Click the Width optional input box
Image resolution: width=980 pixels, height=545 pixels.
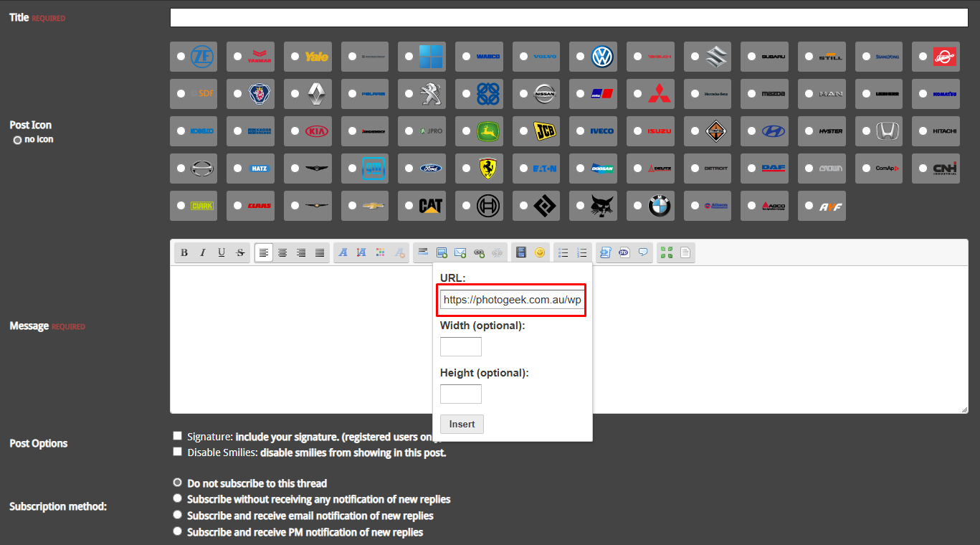[461, 347]
